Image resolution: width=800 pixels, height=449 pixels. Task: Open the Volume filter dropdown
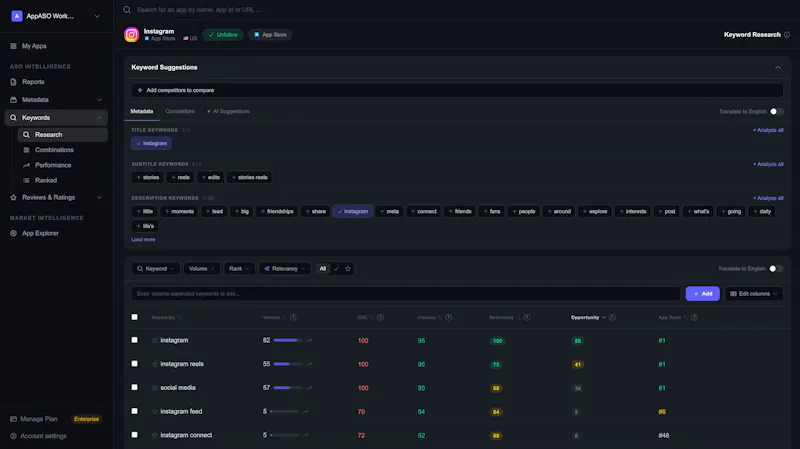click(202, 269)
